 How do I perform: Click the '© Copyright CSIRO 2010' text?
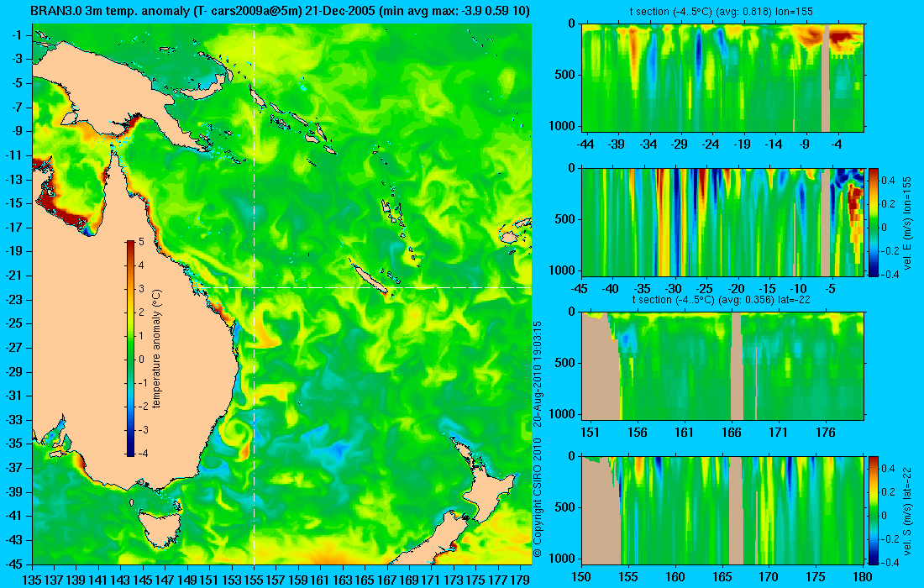(x=537, y=498)
